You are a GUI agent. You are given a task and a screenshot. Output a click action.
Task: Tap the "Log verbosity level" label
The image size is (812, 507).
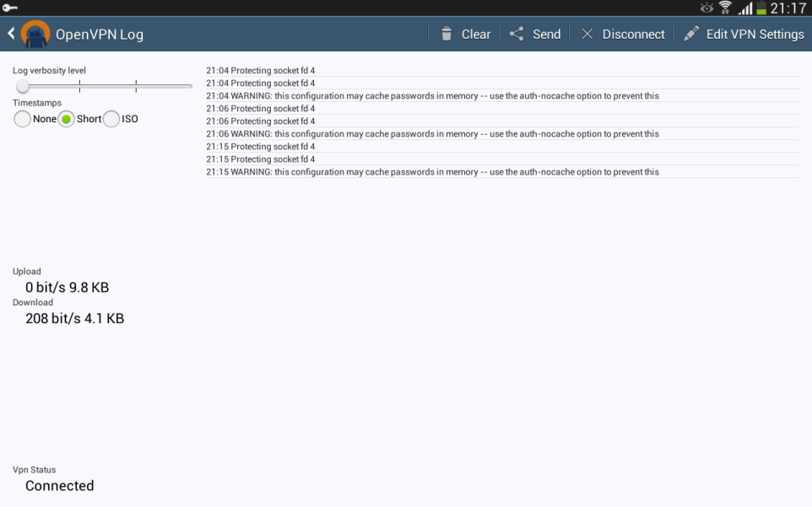[x=49, y=70]
